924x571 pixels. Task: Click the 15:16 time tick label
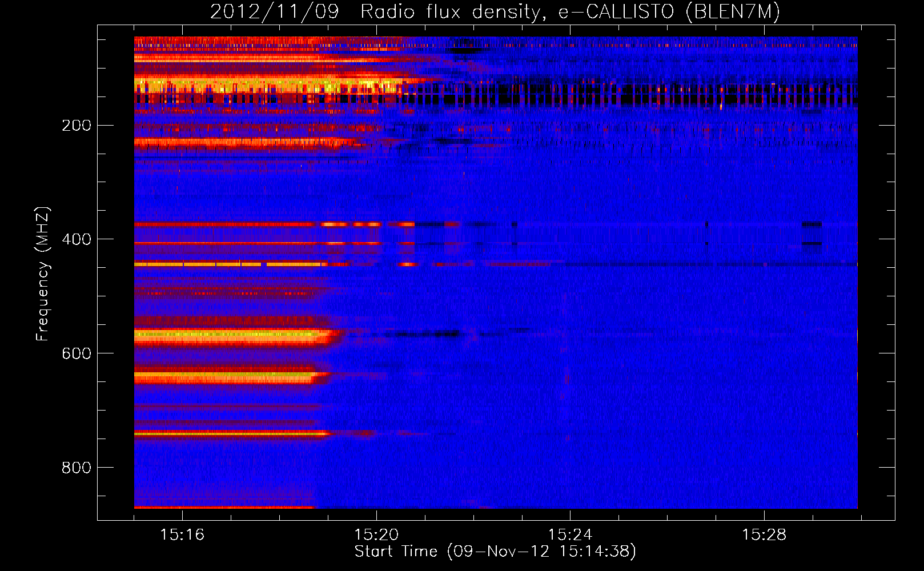pyautogui.click(x=182, y=535)
